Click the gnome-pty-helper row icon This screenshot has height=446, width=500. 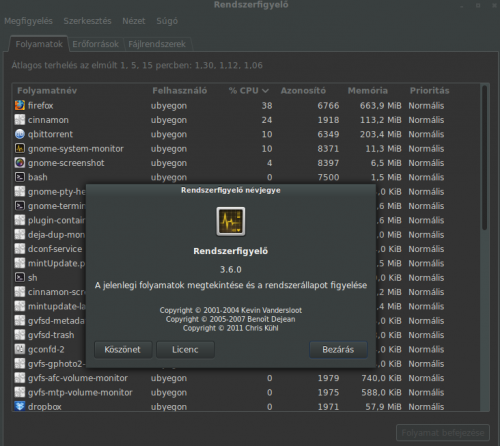[20, 191]
